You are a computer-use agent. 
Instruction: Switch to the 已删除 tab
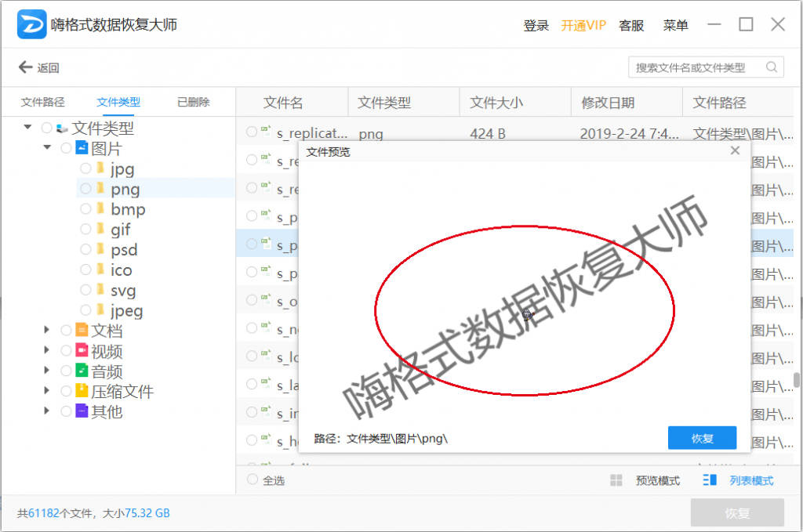click(x=193, y=102)
